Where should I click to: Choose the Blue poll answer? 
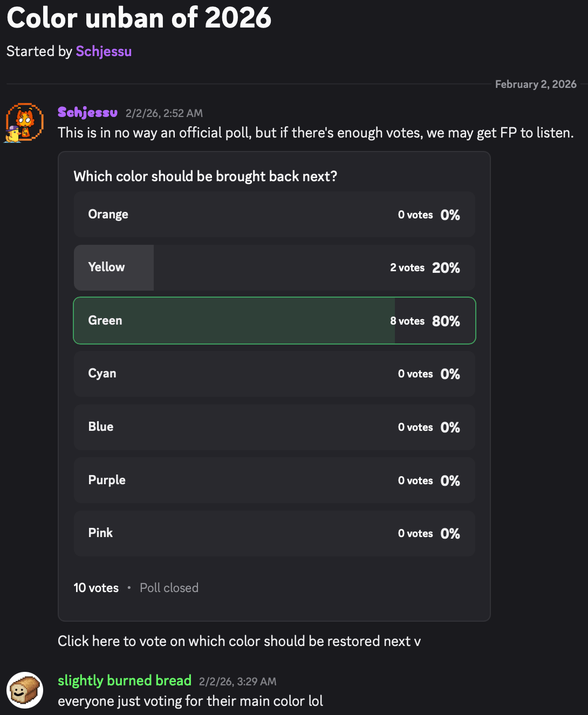coord(274,427)
